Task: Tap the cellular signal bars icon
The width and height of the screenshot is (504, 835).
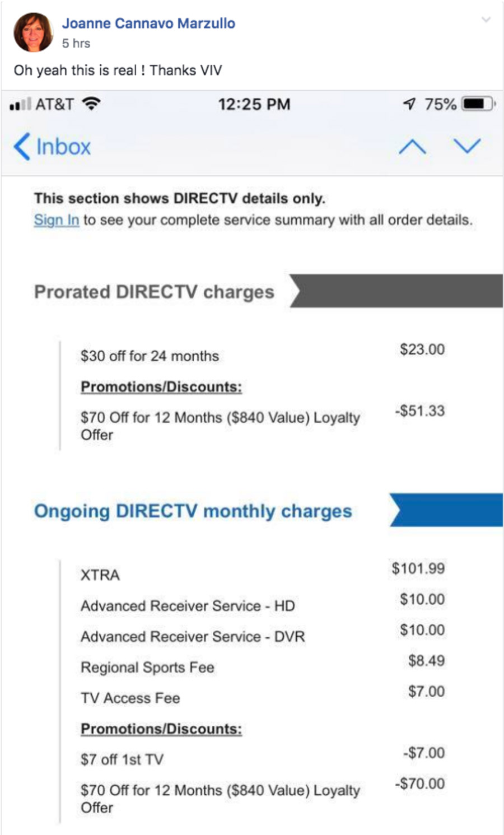Action: (20, 104)
